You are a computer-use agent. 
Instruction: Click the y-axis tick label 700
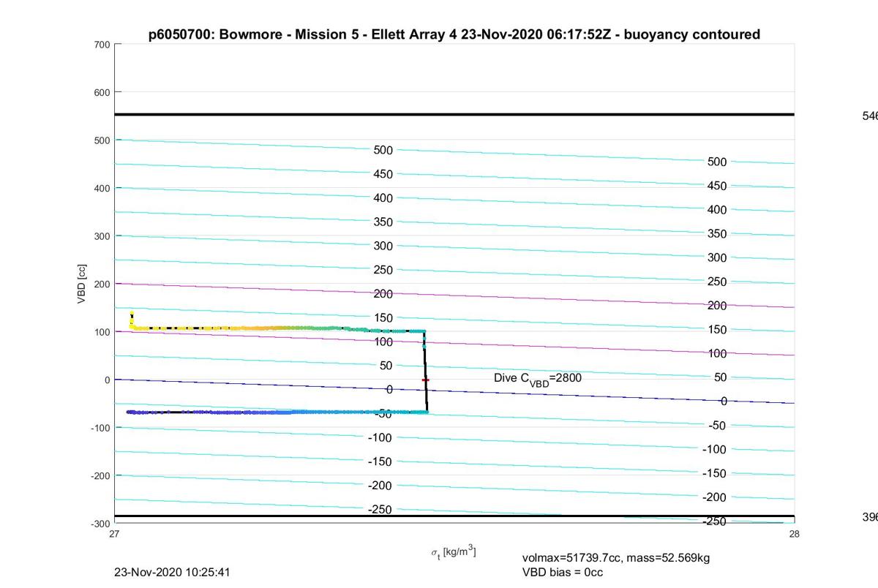tap(101, 45)
